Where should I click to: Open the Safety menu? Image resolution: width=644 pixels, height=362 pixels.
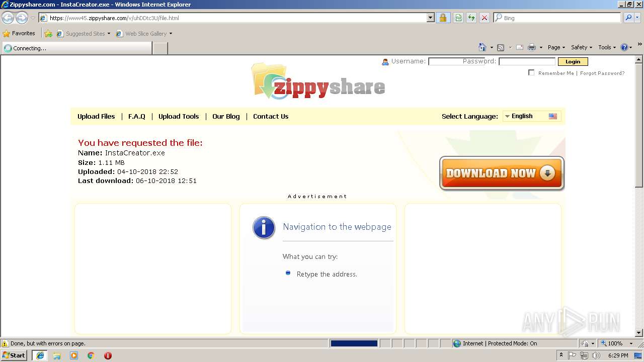pos(582,47)
